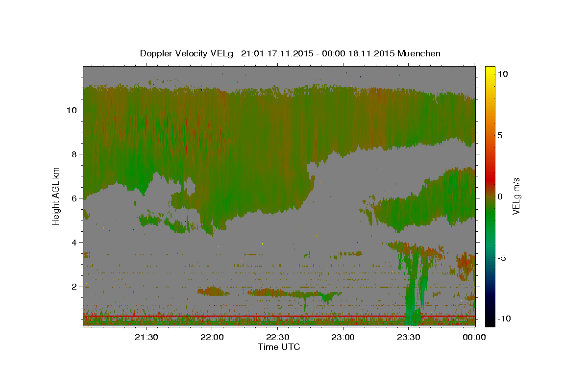
Task: Click the colorbar label '-10' at bottom
Action: click(505, 318)
